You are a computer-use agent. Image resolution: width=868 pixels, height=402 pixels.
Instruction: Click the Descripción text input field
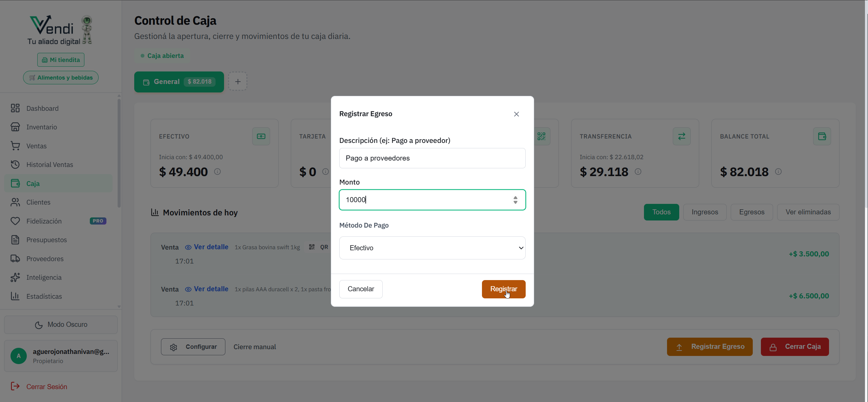(x=432, y=158)
